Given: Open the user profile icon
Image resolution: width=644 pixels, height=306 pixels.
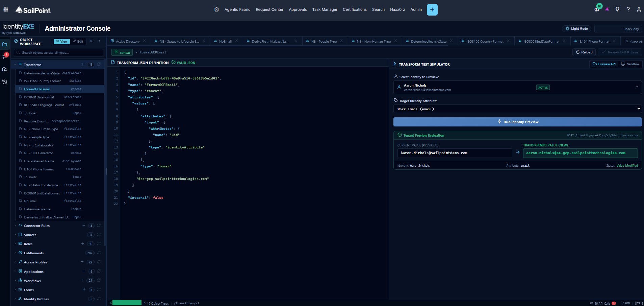Looking at the screenshot, I should pos(639,9).
